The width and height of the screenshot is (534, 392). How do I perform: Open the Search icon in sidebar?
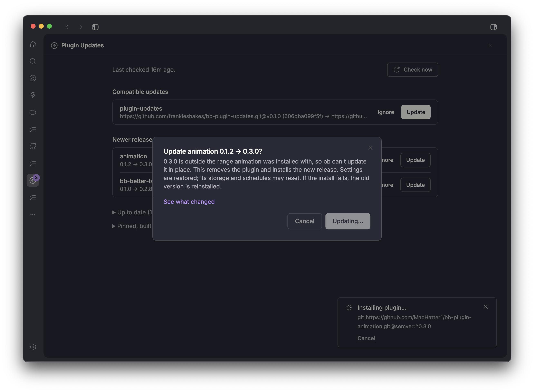click(33, 61)
